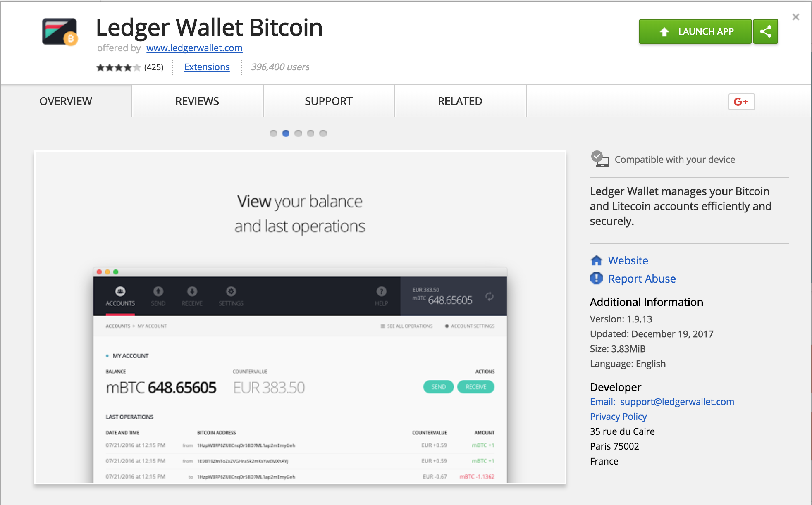Viewport: 812px width, 505px height.
Task: Select the SUPPORT tab
Action: 329,101
